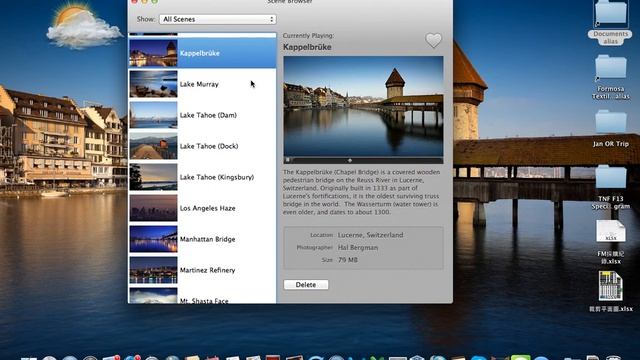Click the Kappelbrüke scene description paragraph
Image resolution: width=640 pixels, height=360 pixels.
[362, 192]
